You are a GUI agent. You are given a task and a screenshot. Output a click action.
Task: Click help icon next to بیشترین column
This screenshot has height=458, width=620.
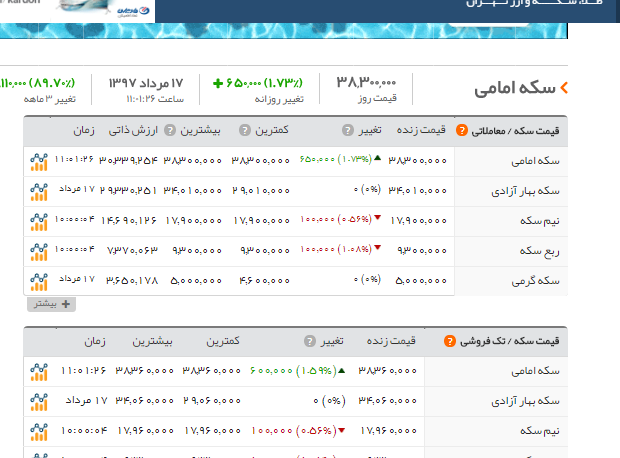click(x=170, y=130)
